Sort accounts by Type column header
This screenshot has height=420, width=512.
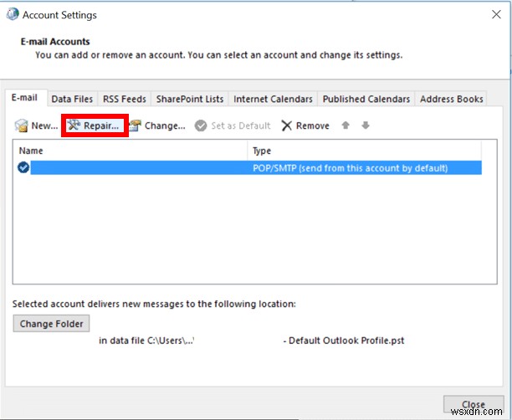(364, 151)
